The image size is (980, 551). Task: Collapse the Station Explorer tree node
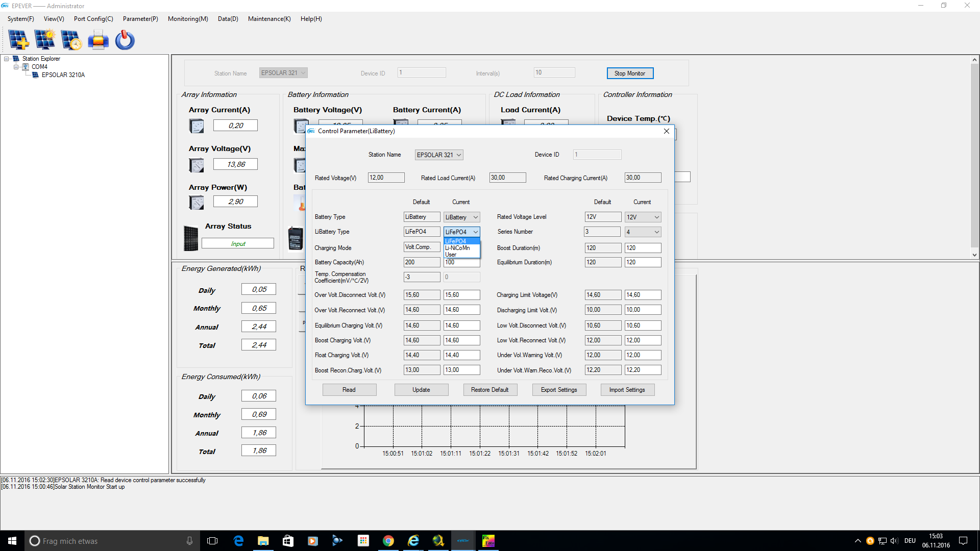[7, 59]
